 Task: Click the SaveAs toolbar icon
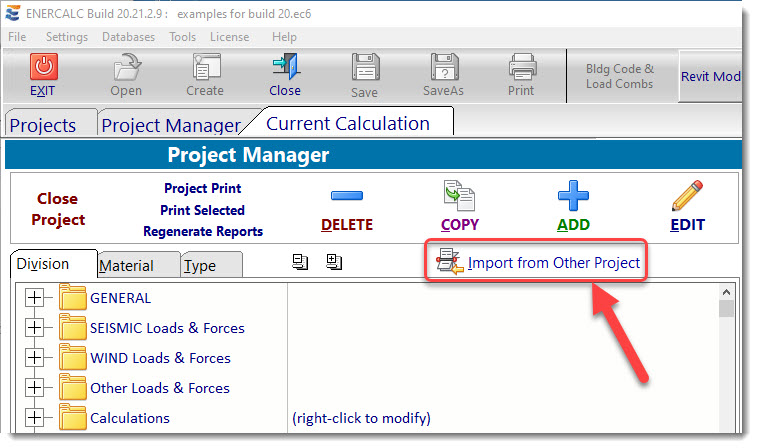click(443, 68)
